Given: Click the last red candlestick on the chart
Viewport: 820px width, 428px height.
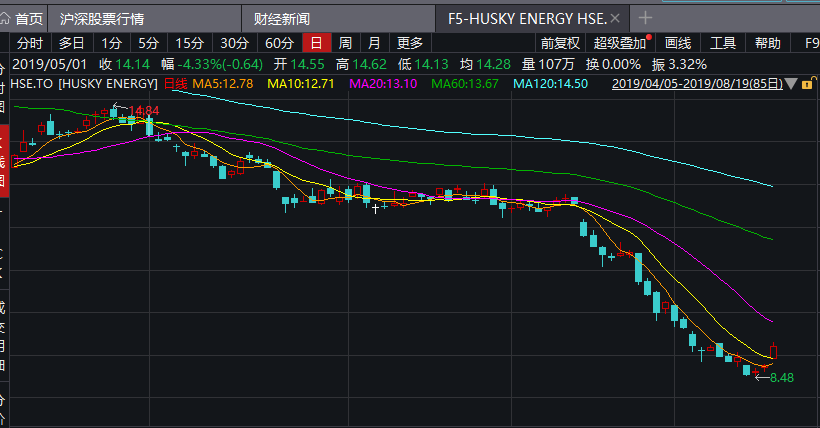Looking at the screenshot, I should pyautogui.click(x=773, y=351).
